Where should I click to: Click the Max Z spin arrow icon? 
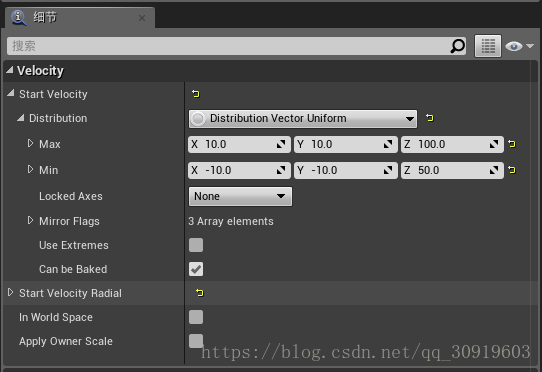[x=494, y=144]
